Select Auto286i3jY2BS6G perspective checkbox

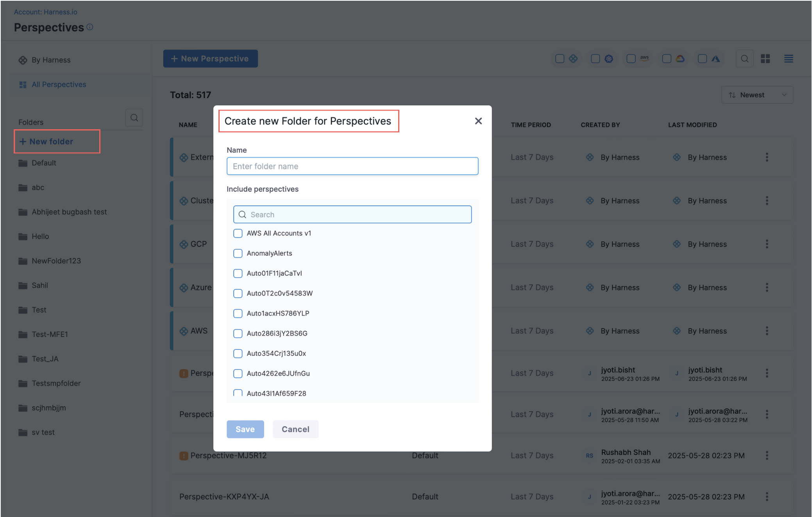[x=238, y=333]
